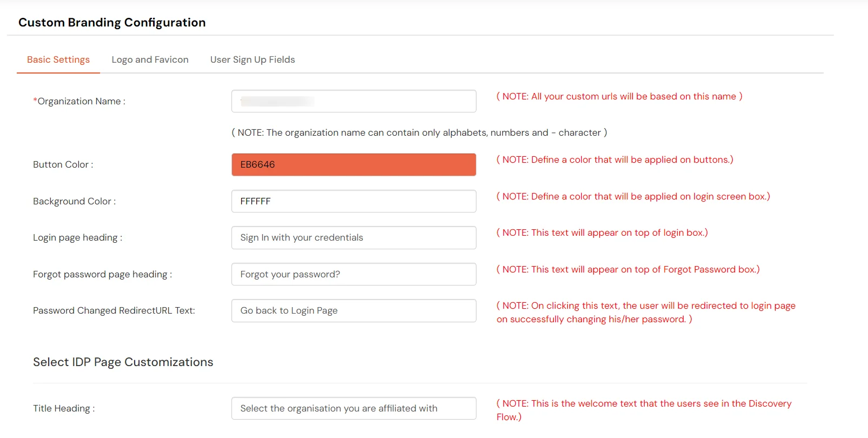Select text 'Go back to Login Page'
Image resolution: width=868 pixels, height=438 pixels.
[x=288, y=310]
